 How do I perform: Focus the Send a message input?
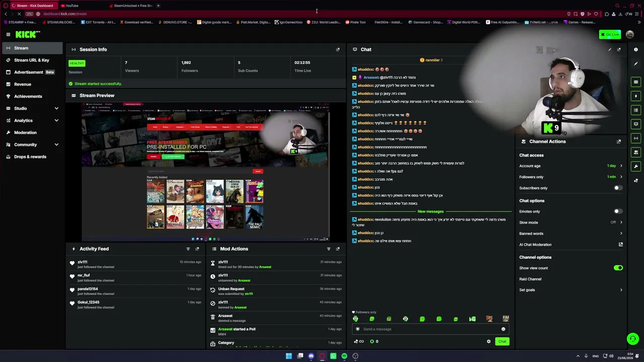pyautogui.click(x=430, y=329)
